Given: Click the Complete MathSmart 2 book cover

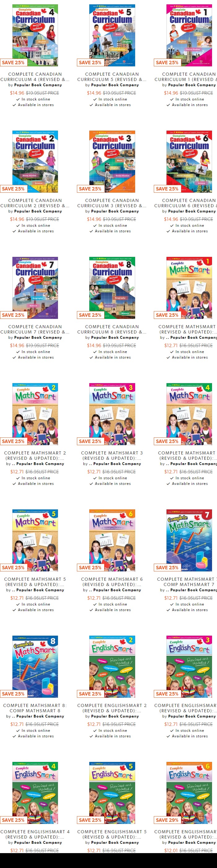Looking at the screenshot, I should (x=35, y=414).
